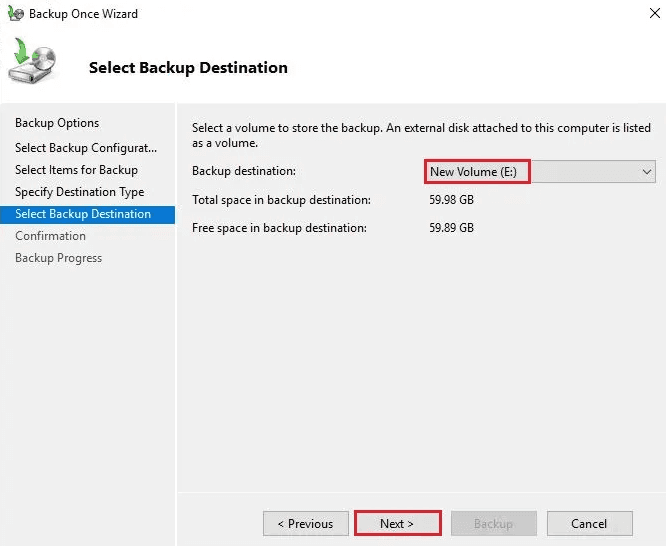Click the Backup Progress step in sidebar
This screenshot has width=666, height=546.
(x=58, y=258)
